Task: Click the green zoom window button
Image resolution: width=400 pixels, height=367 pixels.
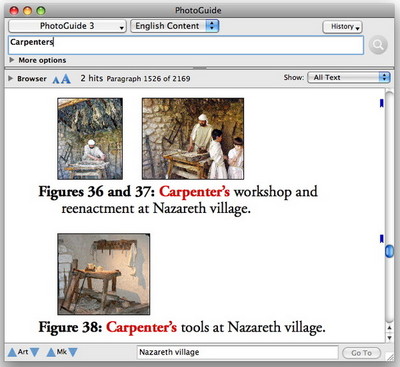Action: (41, 11)
